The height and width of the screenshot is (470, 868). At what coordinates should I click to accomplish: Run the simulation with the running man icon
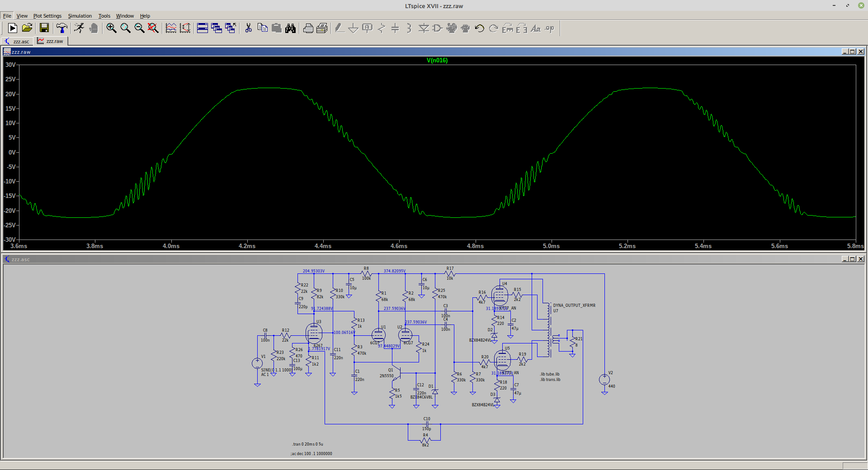(79, 28)
